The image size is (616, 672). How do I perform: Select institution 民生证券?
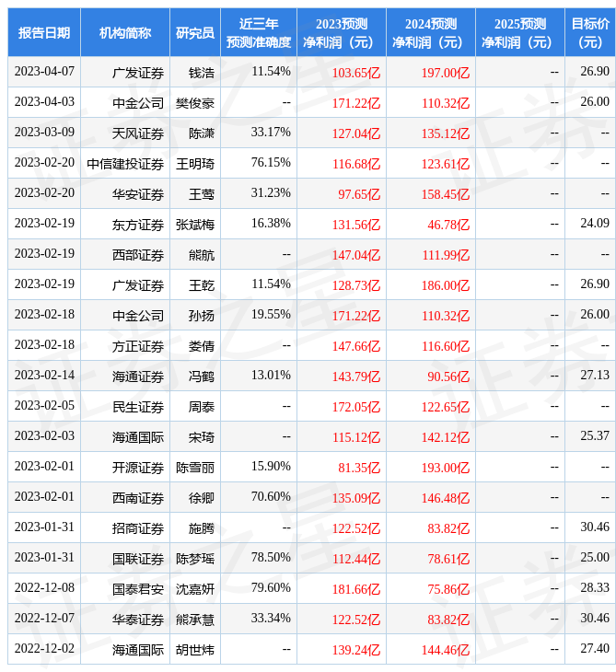(138, 407)
